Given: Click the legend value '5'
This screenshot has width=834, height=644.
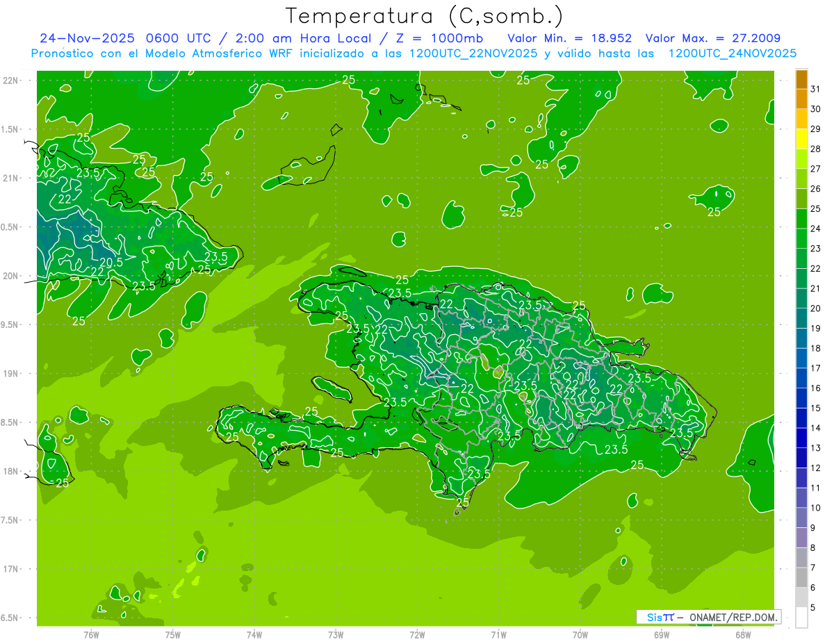Looking at the screenshot, I should point(814,607).
